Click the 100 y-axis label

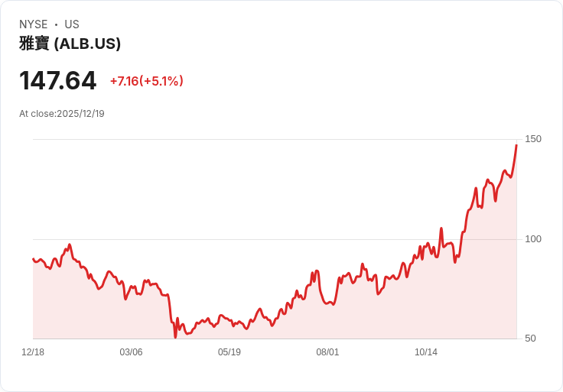tap(533, 239)
